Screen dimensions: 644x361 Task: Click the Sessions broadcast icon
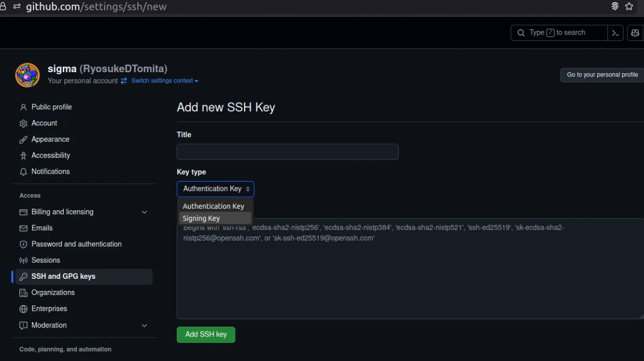tap(23, 261)
